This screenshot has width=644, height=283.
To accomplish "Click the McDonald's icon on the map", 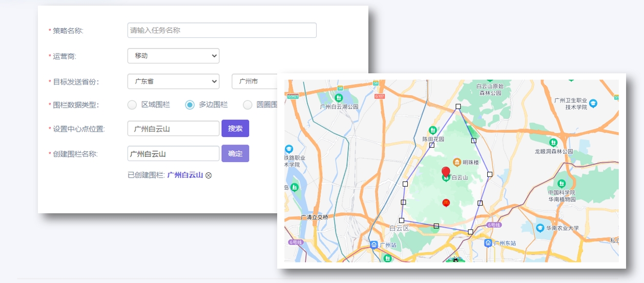I will (x=446, y=203).
